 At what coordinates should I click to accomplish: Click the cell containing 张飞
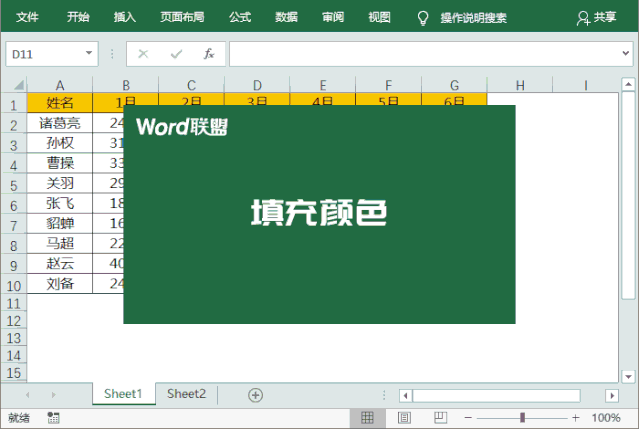(x=60, y=203)
